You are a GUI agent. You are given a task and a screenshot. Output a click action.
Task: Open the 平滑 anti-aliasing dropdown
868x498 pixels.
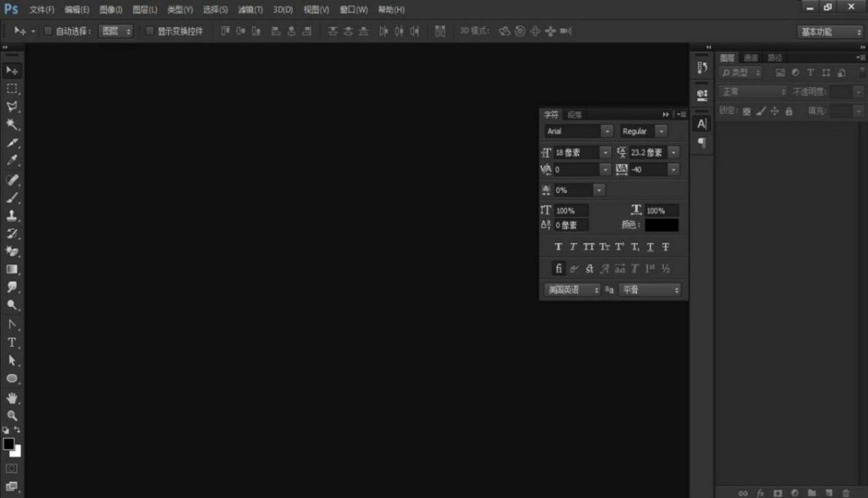pyautogui.click(x=650, y=290)
